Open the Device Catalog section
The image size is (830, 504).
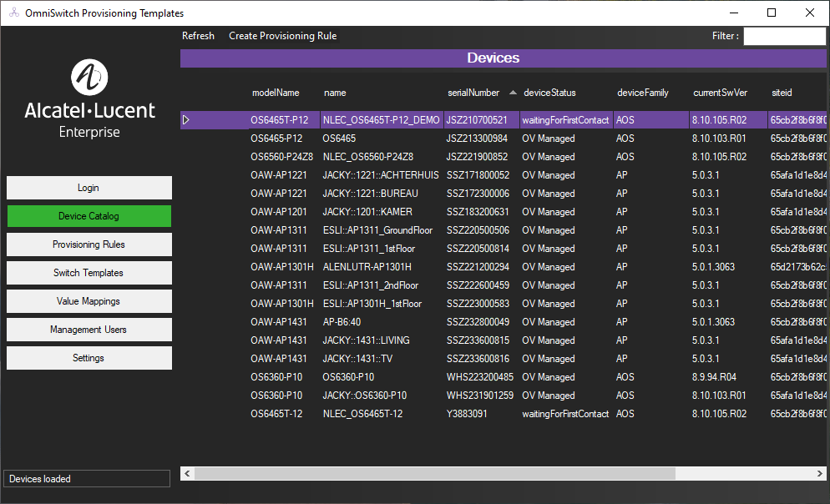pyautogui.click(x=89, y=216)
